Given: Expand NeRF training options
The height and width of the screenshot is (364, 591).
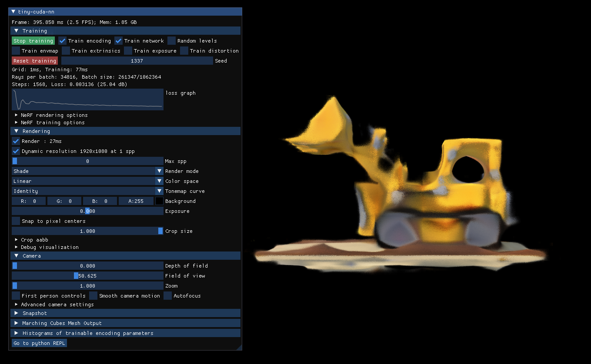Looking at the screenshot, I should pos(50,122).
